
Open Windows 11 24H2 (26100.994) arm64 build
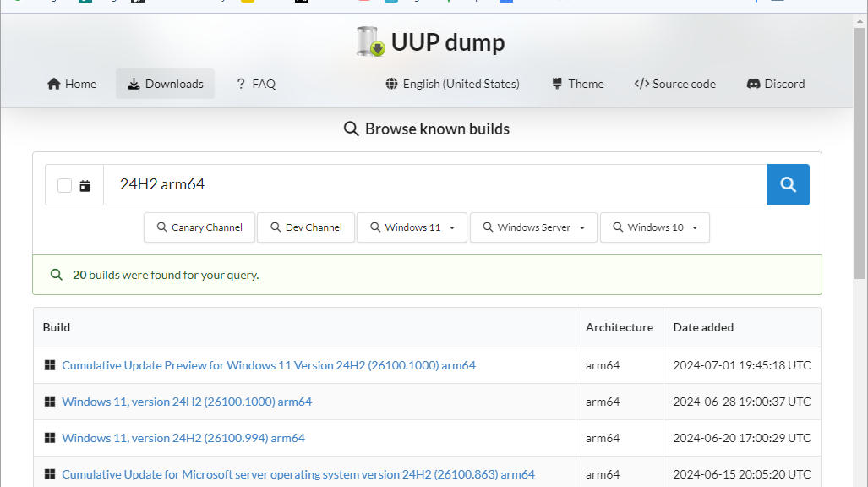click(183, 438)
